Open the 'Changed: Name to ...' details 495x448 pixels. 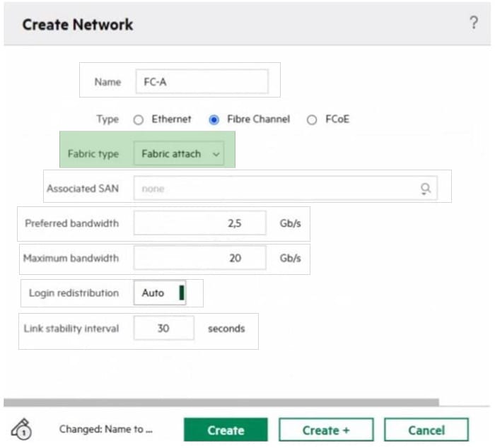106,429
